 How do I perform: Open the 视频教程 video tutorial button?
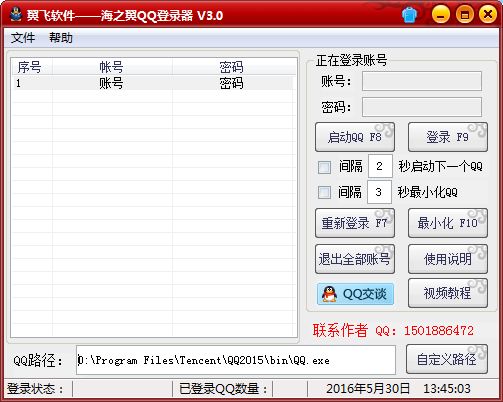tap(448, 293)
